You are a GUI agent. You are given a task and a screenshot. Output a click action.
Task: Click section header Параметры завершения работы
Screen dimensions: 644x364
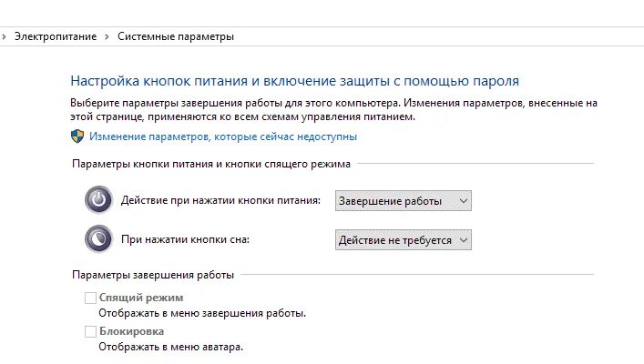(x=151, y=274)
